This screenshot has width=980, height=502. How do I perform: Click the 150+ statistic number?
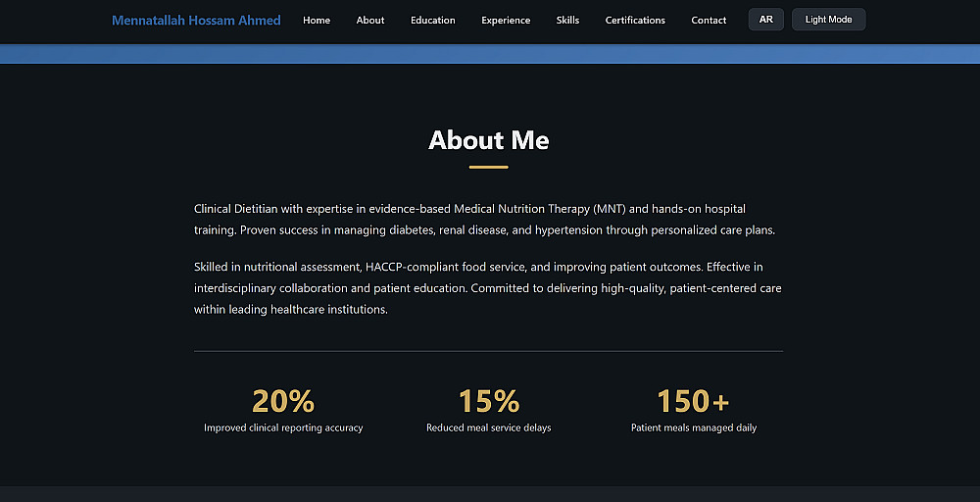[693, 401]
